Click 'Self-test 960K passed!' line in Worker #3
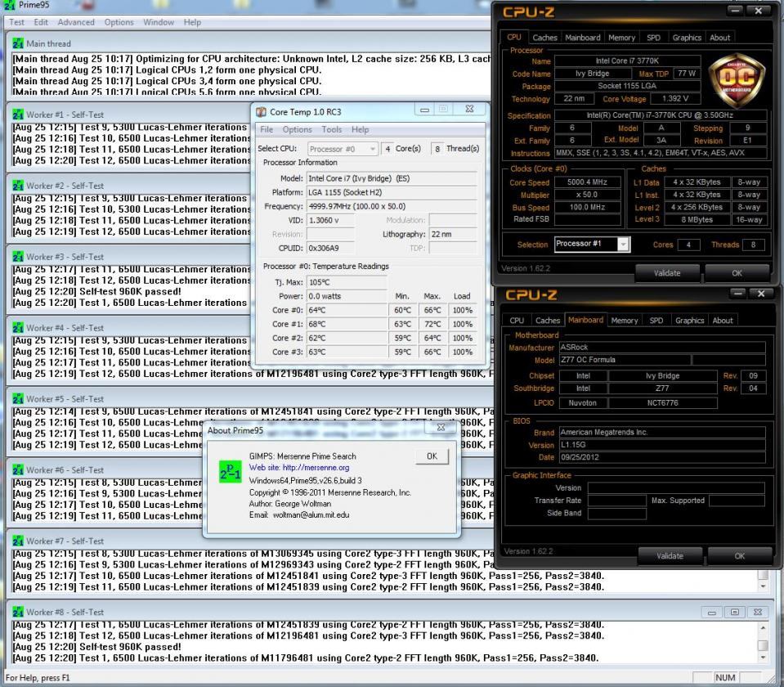The height and width of the screenshot is (687, 784). click(131, 292)
